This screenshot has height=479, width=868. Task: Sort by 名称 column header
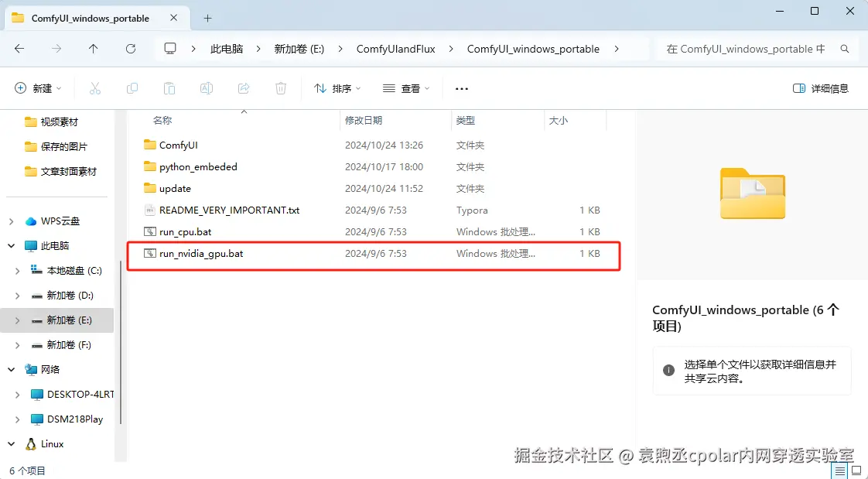(162, 120)
